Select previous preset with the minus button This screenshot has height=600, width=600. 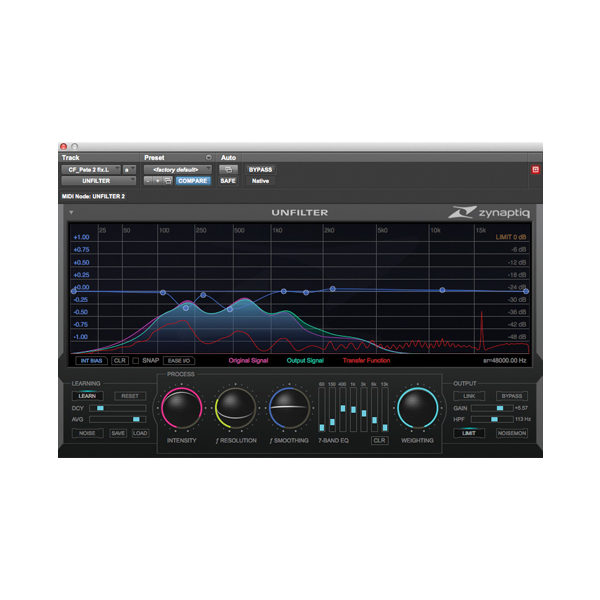(x=148, y=181)
